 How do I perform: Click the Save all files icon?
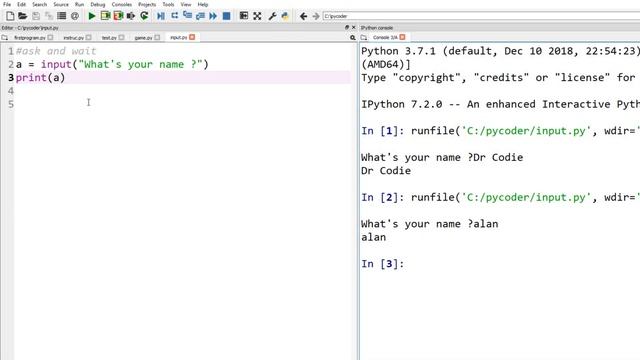pyautogui.click(x=49, y=16)
